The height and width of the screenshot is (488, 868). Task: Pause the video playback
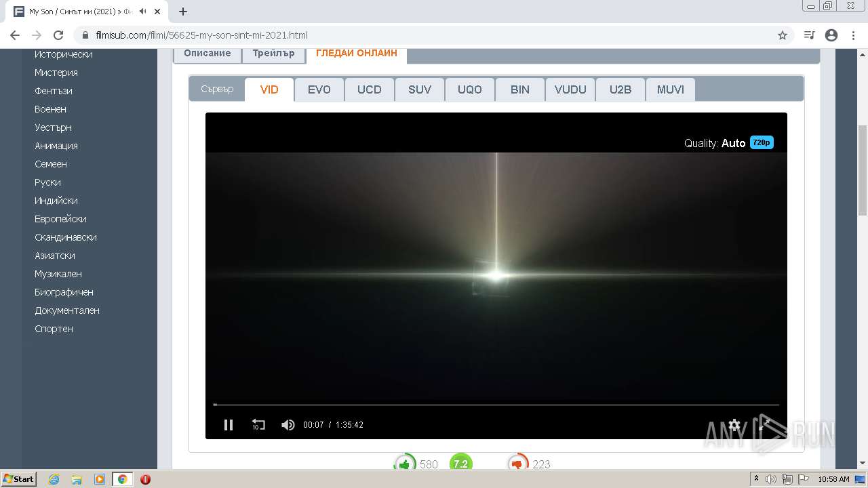coord(229,425)
